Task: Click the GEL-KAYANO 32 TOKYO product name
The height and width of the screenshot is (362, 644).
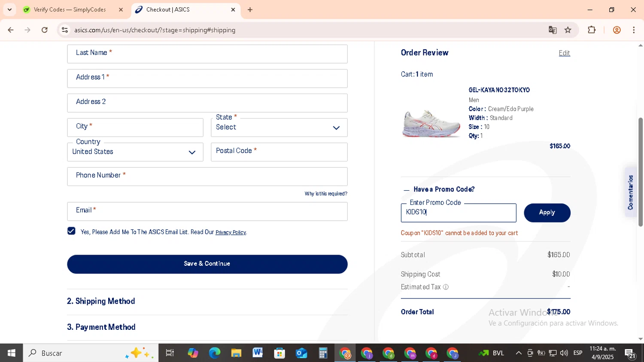Action: (499, 90)
